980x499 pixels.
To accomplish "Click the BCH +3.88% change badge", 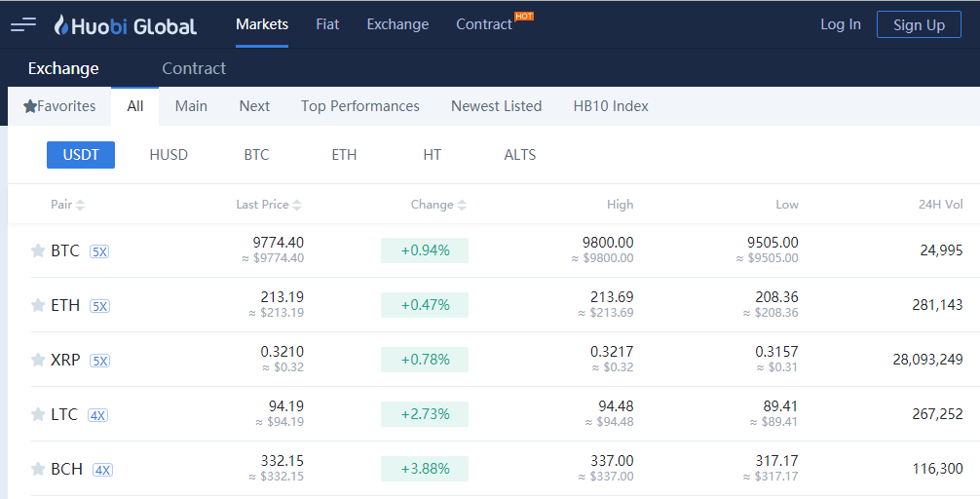I will click(x=425, y=469).
